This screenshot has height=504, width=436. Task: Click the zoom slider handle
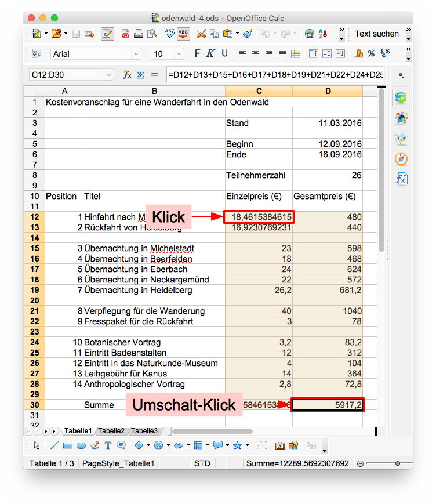[x=398, y=463]
